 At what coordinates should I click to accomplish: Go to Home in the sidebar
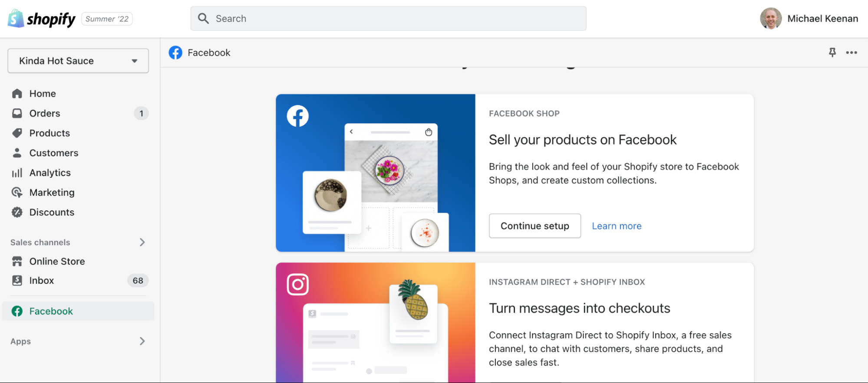[43, 94]
